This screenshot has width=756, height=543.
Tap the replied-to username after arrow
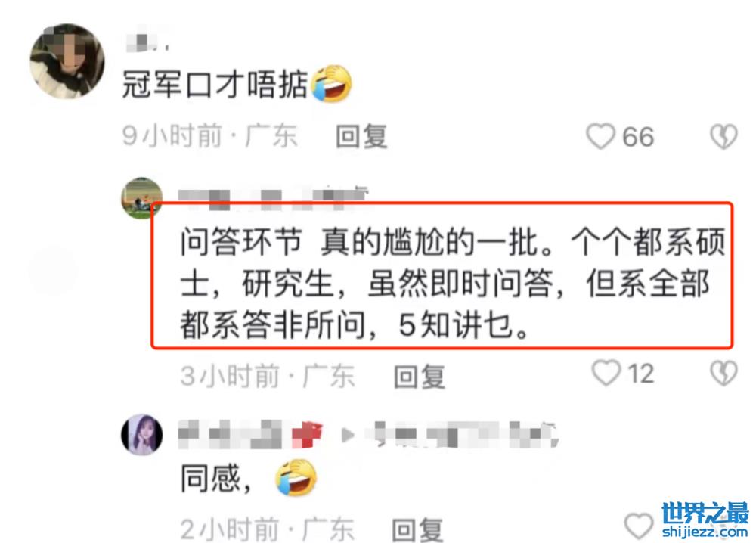(462, 435)
